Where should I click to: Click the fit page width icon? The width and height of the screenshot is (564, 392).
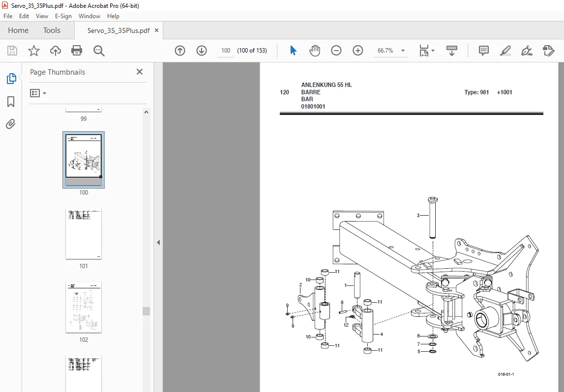(x=424, y=51)
